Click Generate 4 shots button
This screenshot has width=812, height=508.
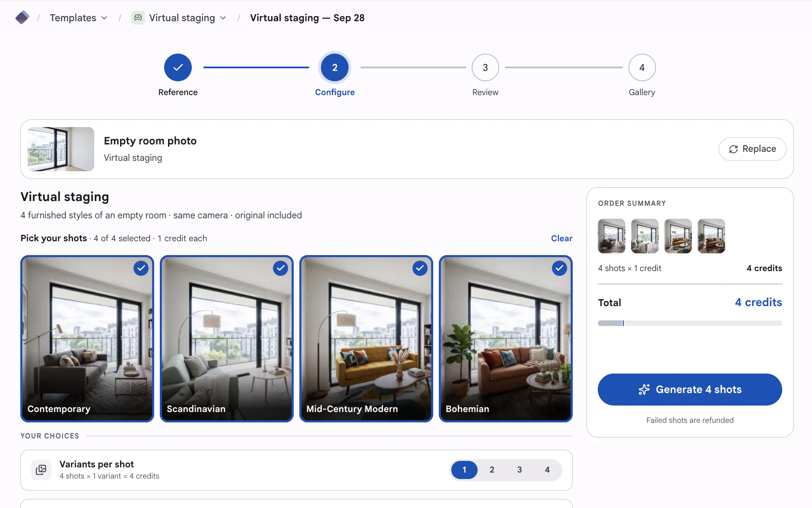[x=690, y=390]
